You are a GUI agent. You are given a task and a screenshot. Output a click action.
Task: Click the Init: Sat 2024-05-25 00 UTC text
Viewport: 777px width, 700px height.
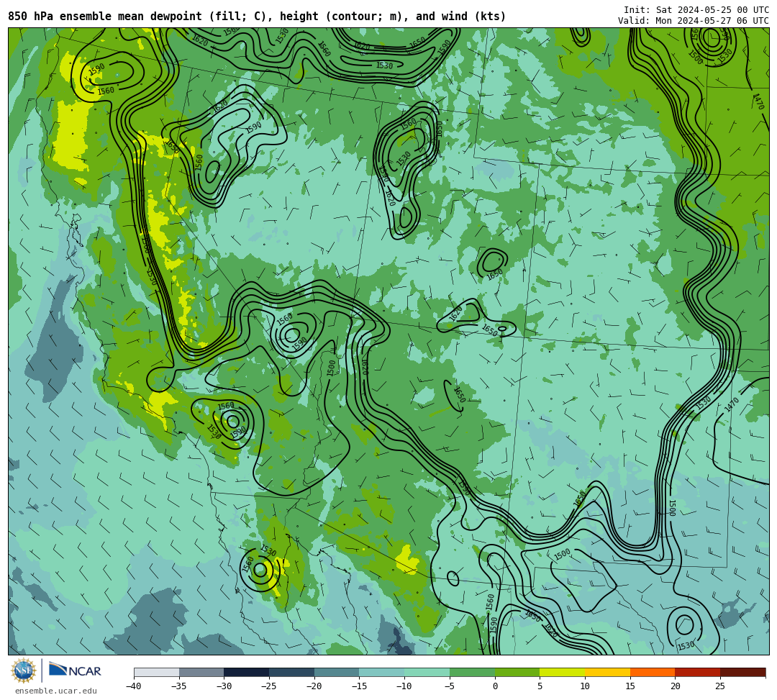(x=696, y=10)
